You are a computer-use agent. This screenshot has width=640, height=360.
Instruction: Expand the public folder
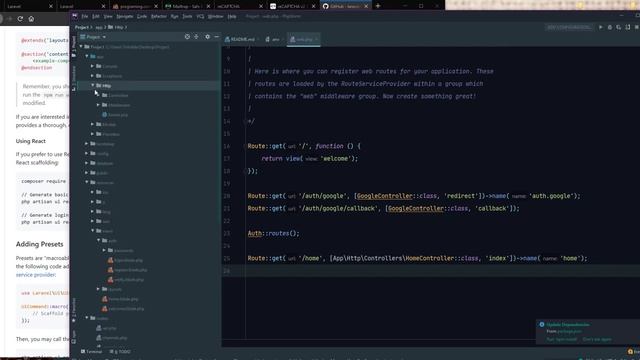pyautogui.click(x=87, y=173)
